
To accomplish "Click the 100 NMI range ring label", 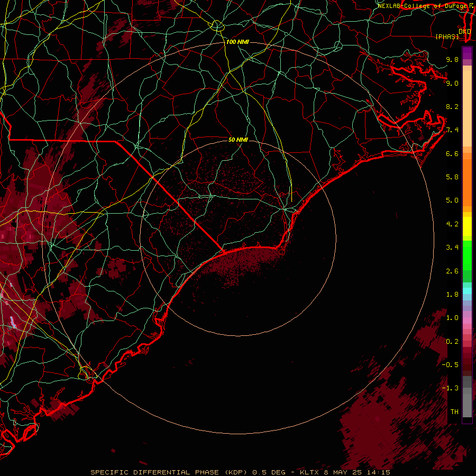I will 237,42.
